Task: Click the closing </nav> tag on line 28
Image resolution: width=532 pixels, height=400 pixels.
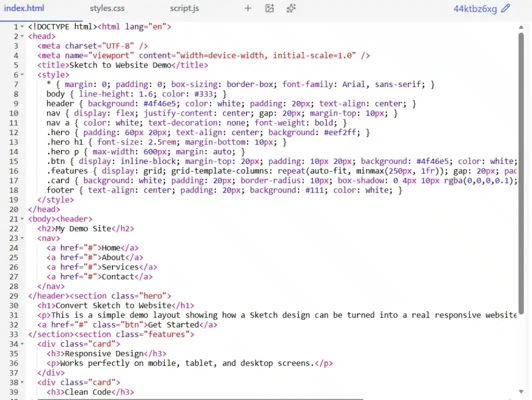Action: pyautogui.click(x=51, y=286)
